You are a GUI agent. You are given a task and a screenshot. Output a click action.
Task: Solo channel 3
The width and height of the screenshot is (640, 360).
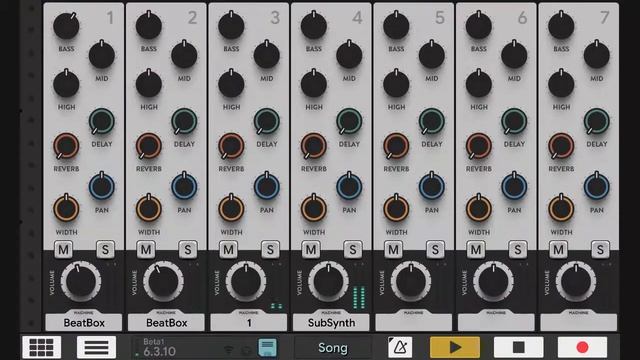[270, 249]
